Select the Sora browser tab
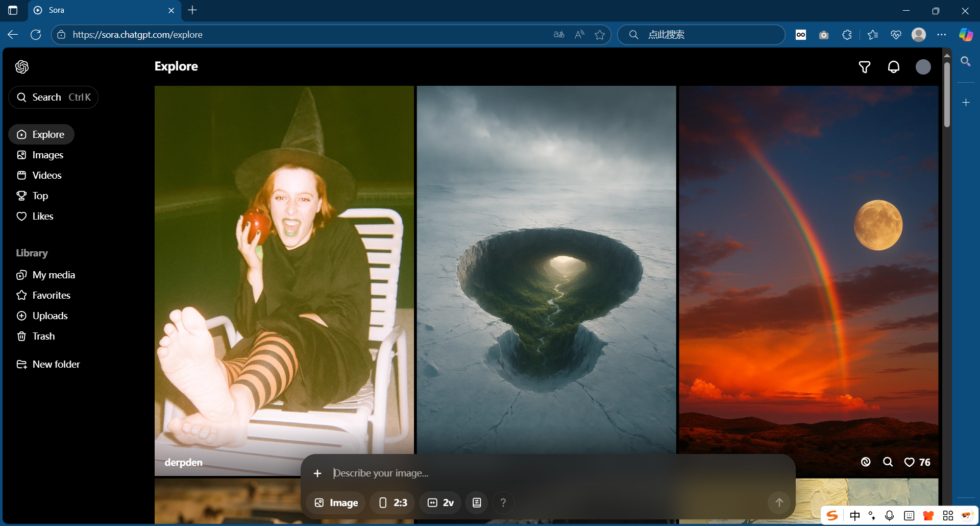The width and height of the screenshot is (980, 526). tap(105, 10)
